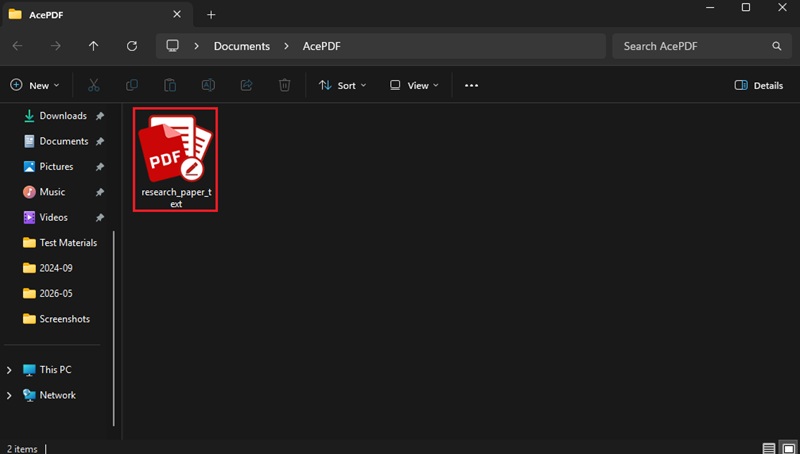Unpin Downloads using its pin icon
The width and height of the screenshot is (800, 454).
(x=100, y=116)
